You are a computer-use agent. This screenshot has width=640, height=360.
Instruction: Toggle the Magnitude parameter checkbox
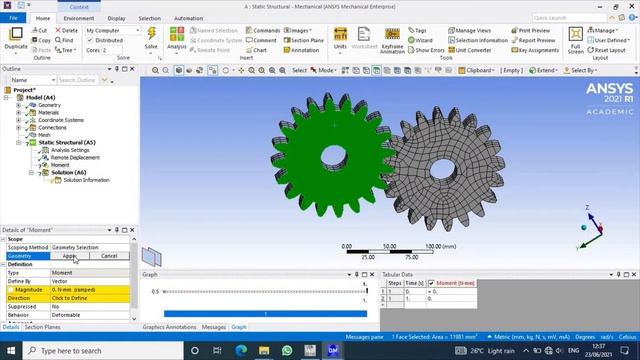click(x=11, y=290)
